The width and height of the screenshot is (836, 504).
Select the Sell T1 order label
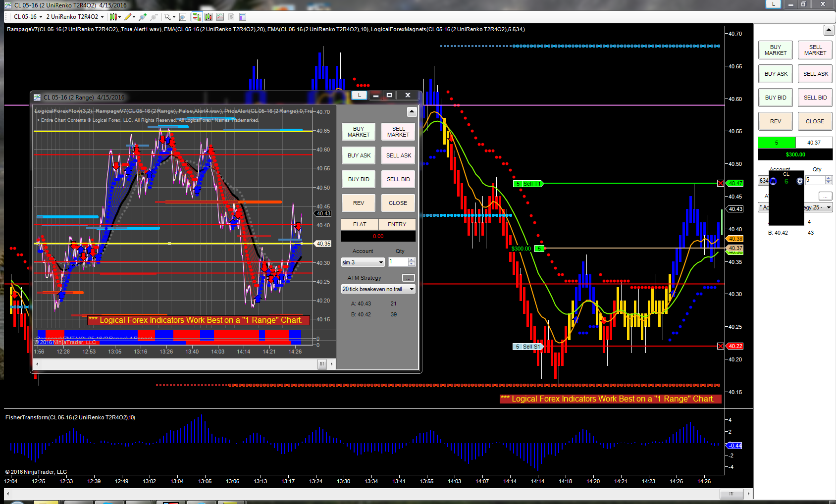click(528, 184)
